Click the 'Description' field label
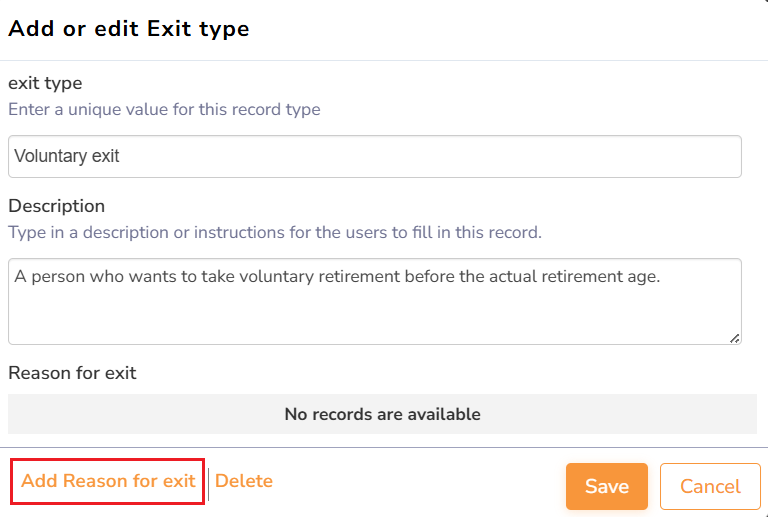This screenshot has width=768, height=517. (x=56, y=206)
